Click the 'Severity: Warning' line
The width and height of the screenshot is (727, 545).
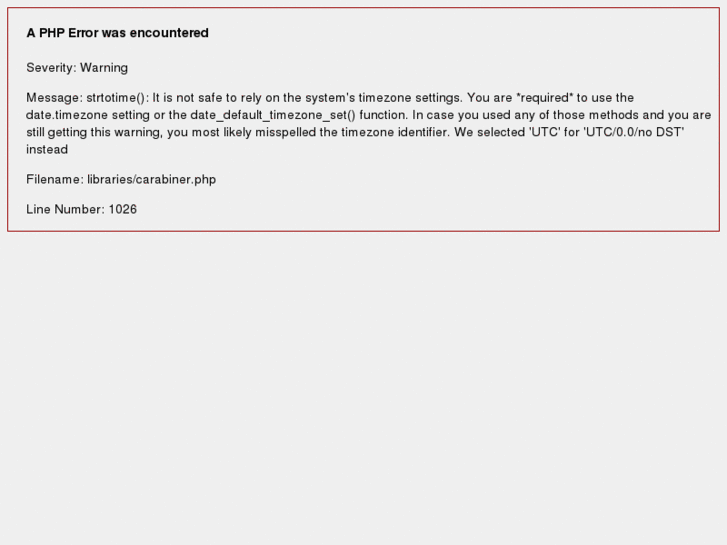coord(77,68)
